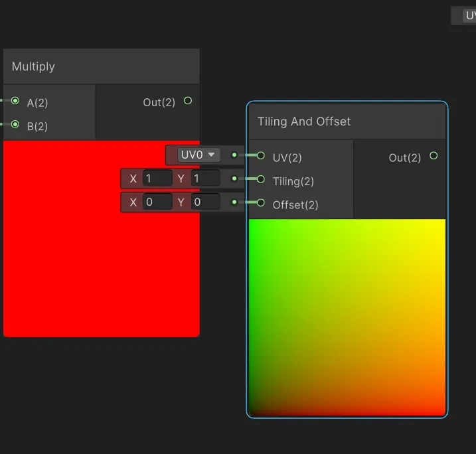Click the Offset(2) input port
The height and width of the screenshot is (454, 476).
[260, 202]
